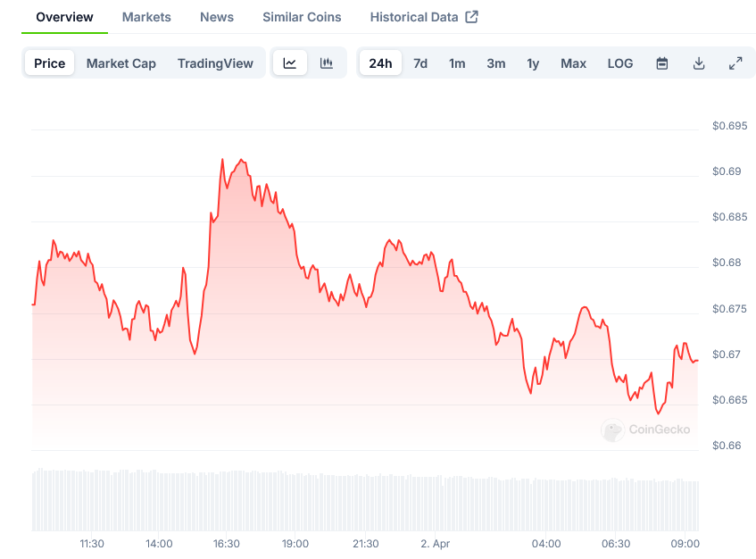Screen dimensions: 756x559
Task: Click the $0.66 price axis label
Action: (727, 446)
